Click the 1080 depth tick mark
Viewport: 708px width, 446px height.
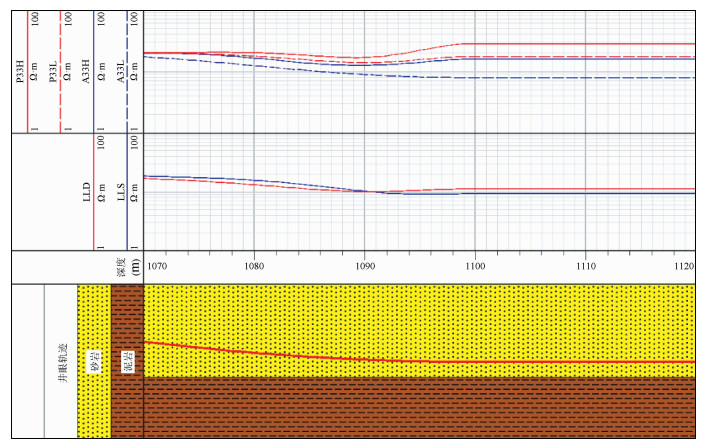254,267
